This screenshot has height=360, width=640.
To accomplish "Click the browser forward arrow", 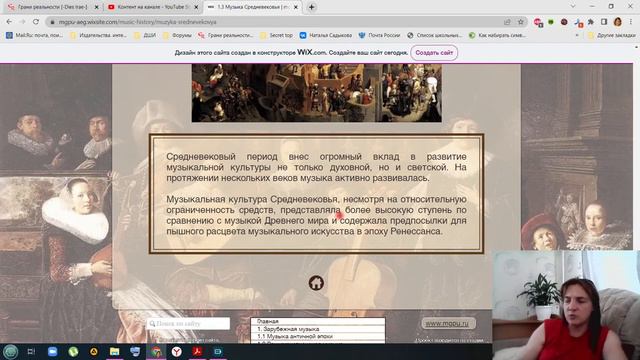I will [x=22, y=22].
